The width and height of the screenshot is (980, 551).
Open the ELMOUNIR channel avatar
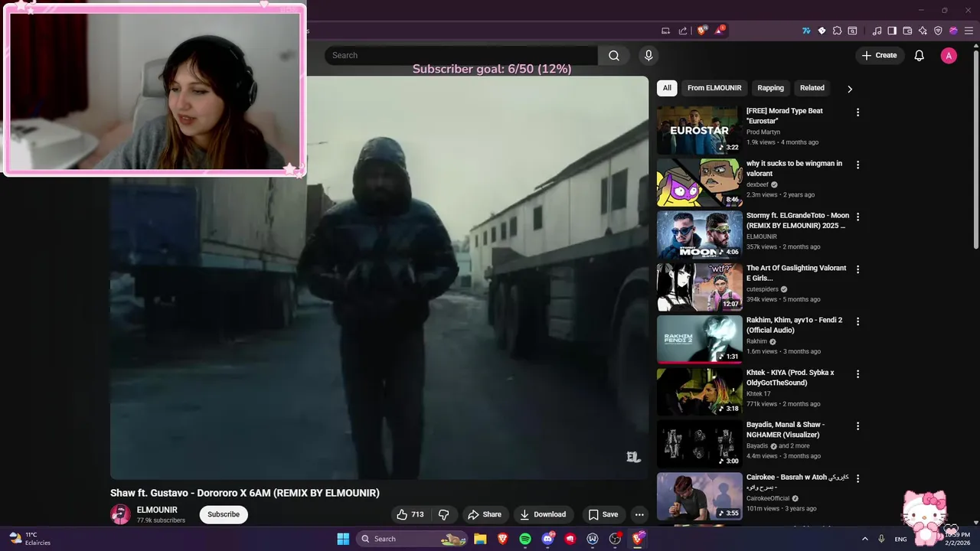pos(120,514)
